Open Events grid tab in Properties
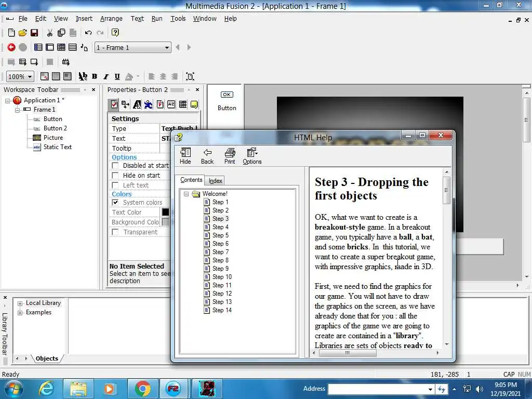 (183, 104)
